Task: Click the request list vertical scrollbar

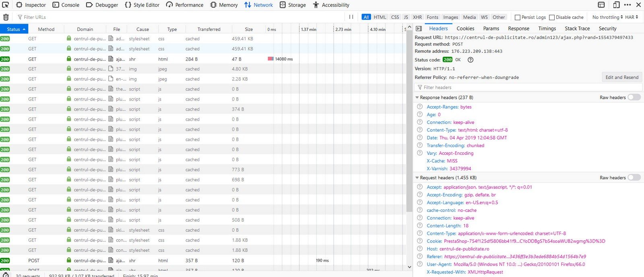Action: 409,121
